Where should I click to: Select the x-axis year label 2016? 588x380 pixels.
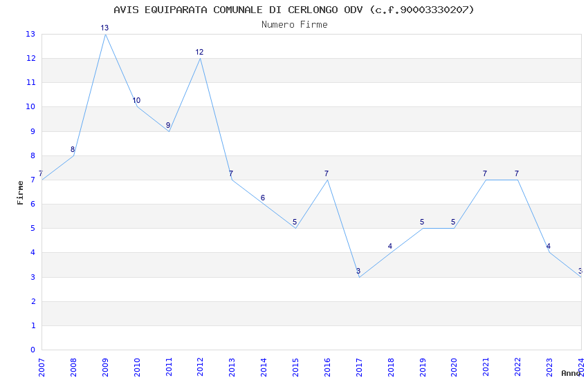pyautogui.click(x=327, y=368)
